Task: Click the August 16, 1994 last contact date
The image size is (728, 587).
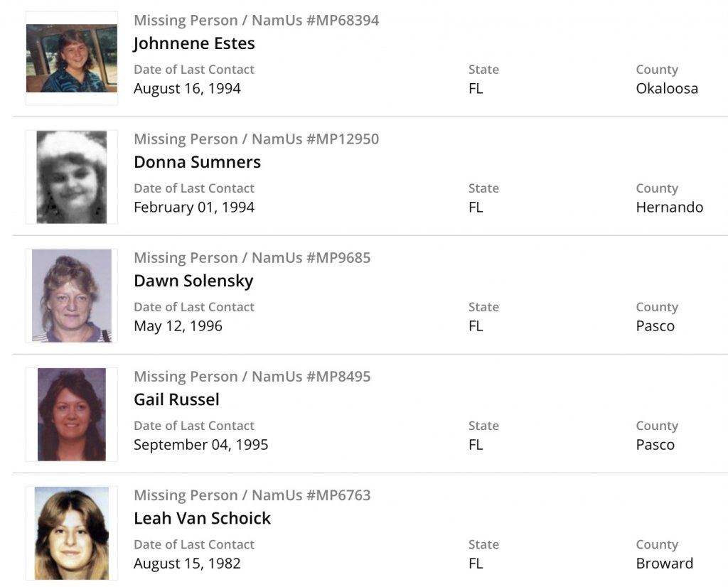Action: point(187,89)
